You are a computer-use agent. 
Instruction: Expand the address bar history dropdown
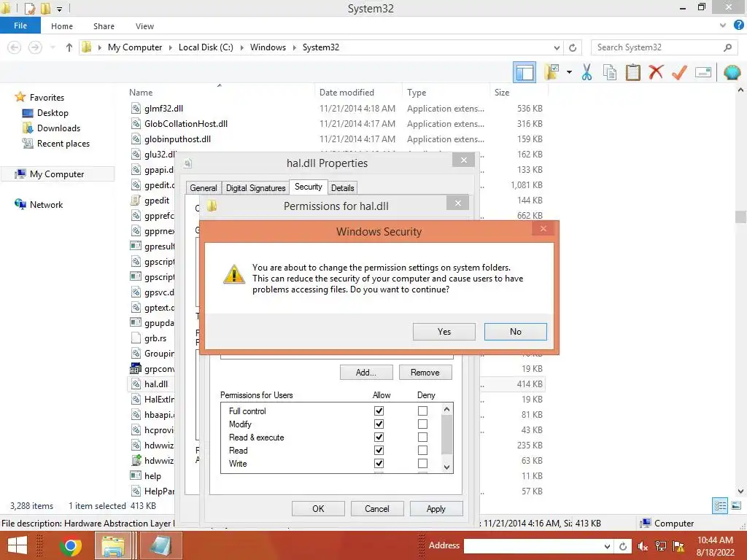point(557,47)
